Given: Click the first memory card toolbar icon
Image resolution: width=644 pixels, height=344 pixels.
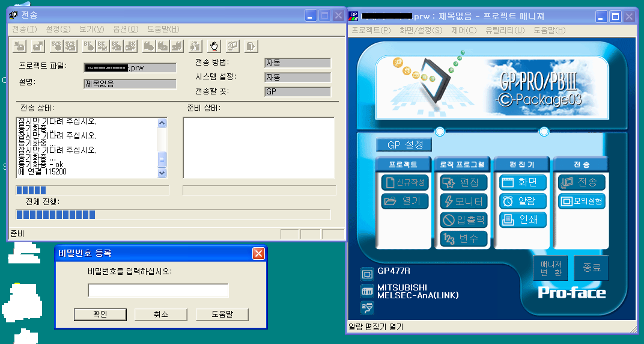Looking at the screenshot, I should (149, 46).
